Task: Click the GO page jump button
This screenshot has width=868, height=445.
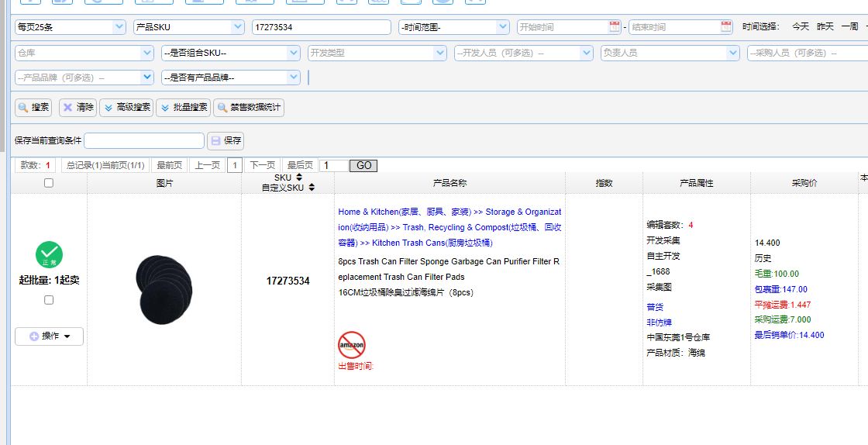Action: (363, 165)
